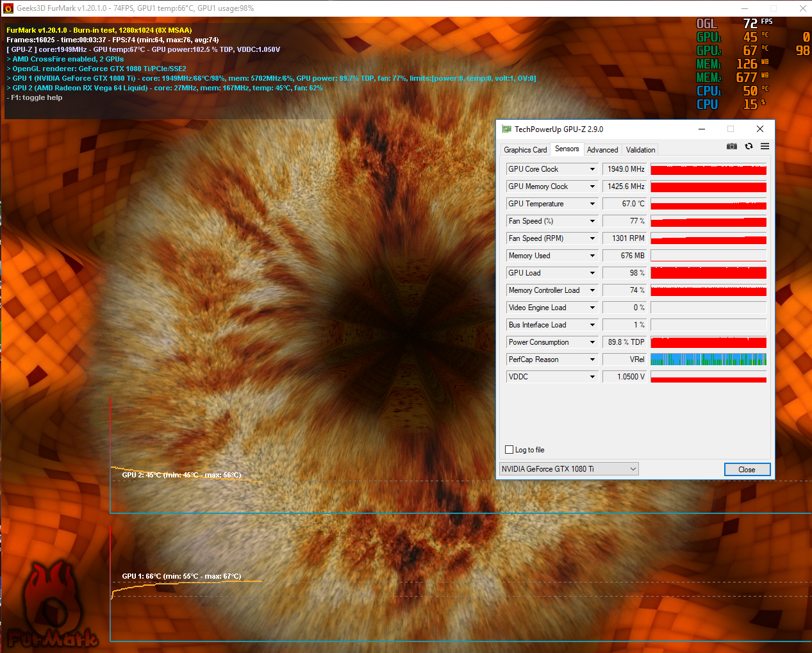Click the GPU-Z title bar app icon

tap(506, 129)
